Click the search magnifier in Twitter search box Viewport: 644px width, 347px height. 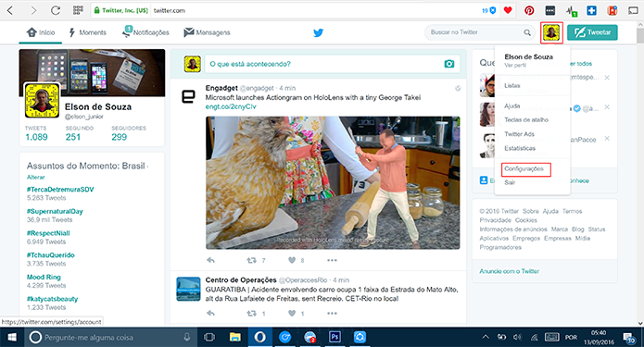(x=527, y=32)
